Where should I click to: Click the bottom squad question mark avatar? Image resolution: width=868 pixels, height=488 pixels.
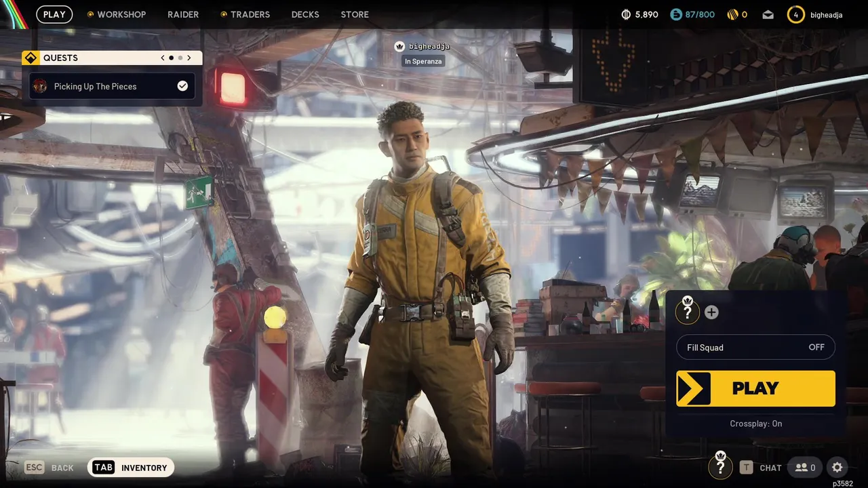click(720, 466)
